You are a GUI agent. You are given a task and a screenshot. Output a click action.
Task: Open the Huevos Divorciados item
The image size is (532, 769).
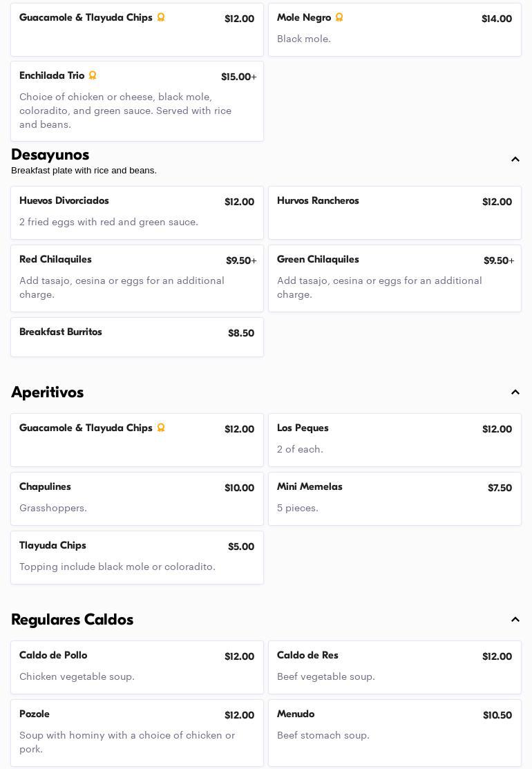click(x=137, y=213)
